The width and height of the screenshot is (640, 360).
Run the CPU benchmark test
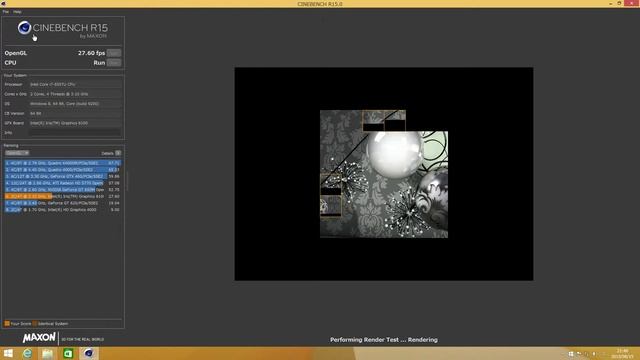[113, 63]
